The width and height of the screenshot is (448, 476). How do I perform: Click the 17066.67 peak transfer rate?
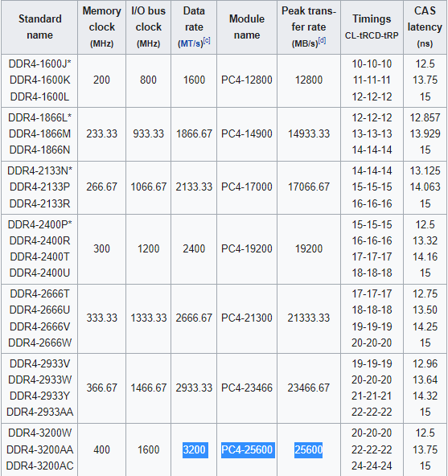click(309, 187)
